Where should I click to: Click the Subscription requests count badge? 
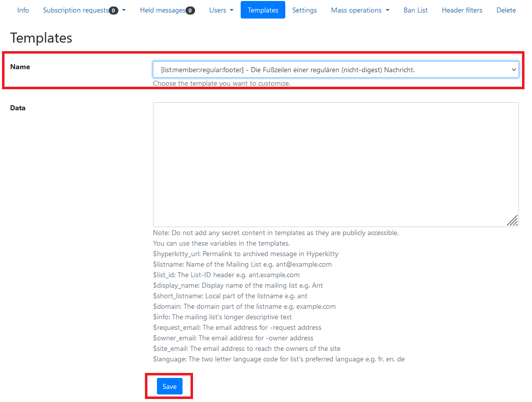pos(113,11)
